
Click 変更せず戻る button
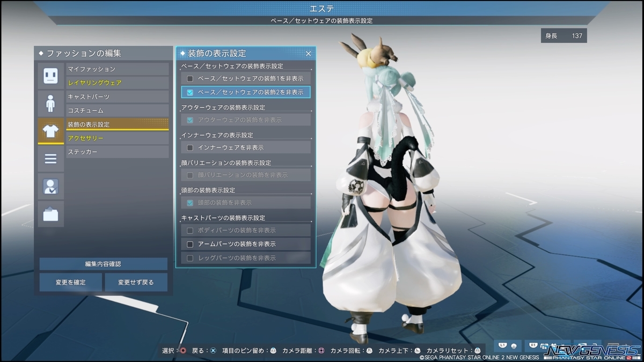[x=136, y=282]
